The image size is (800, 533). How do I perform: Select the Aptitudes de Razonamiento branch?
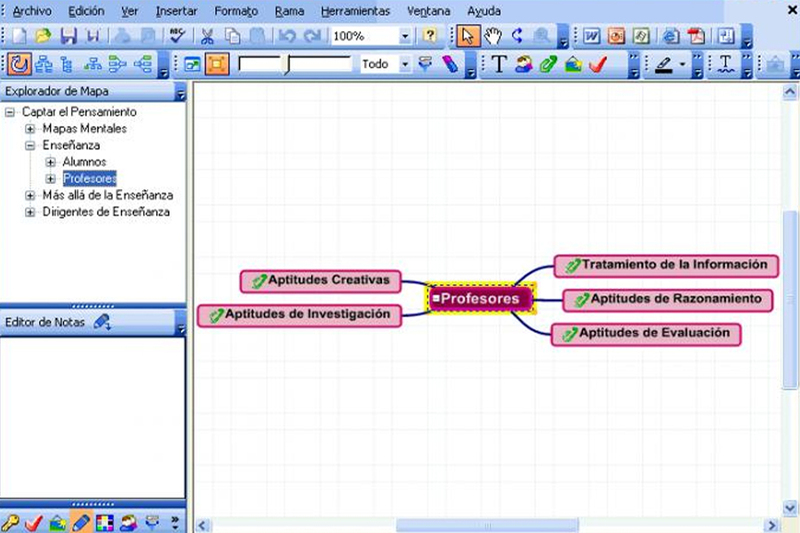668,300
